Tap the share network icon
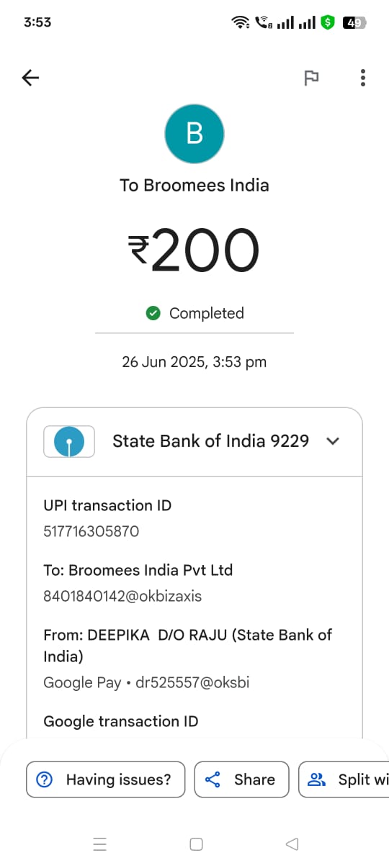Screen dimensions: 389x868 pyautogui.click(x=213, y=779)
